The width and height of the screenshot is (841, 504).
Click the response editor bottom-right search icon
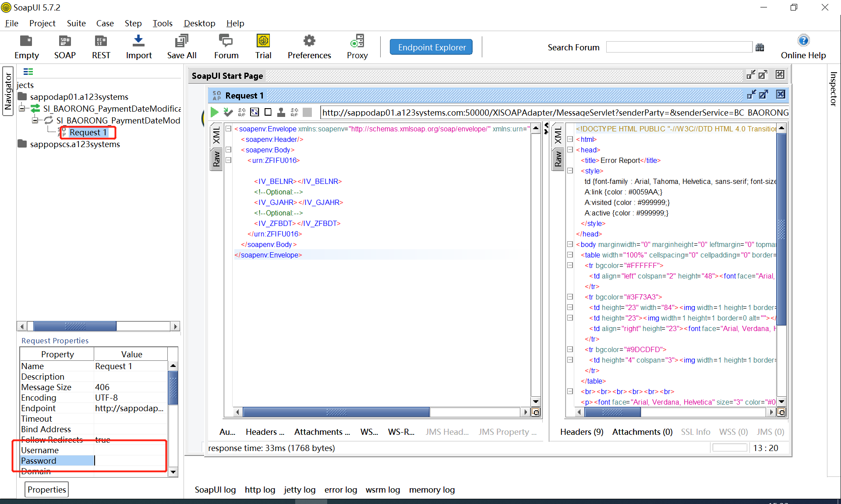781,412
